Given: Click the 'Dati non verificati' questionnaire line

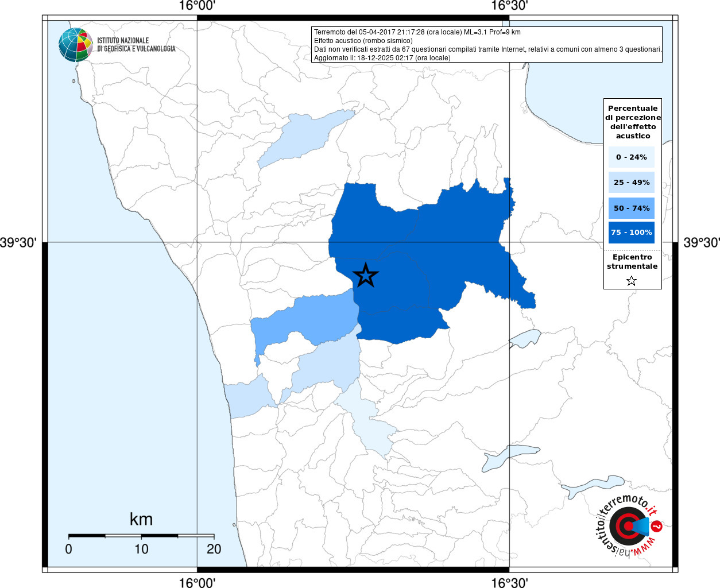Looking at the screenshot, I should (x=487, y=49).
